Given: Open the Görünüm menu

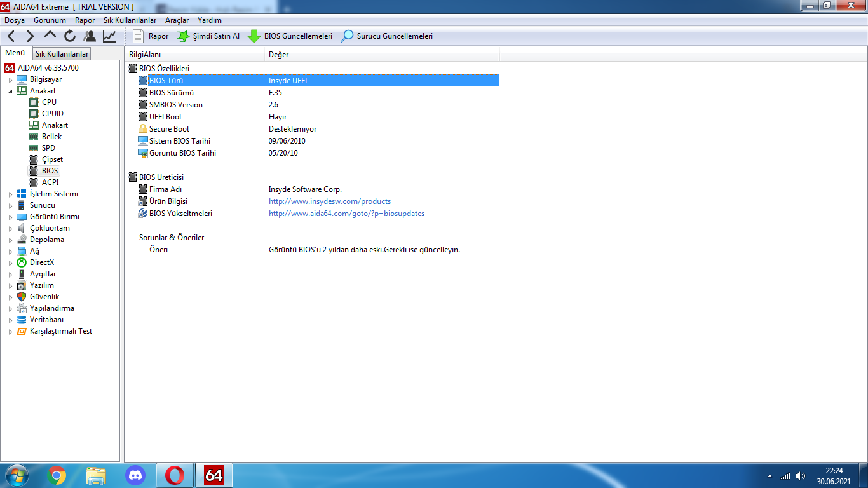Looking at the screenshot, I should click(50, 20).
